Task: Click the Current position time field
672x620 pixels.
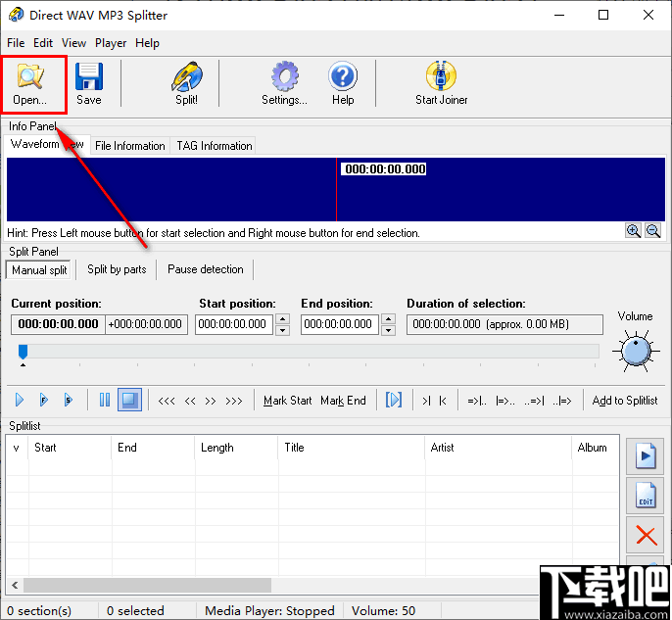Action: (x=59, y=324)
